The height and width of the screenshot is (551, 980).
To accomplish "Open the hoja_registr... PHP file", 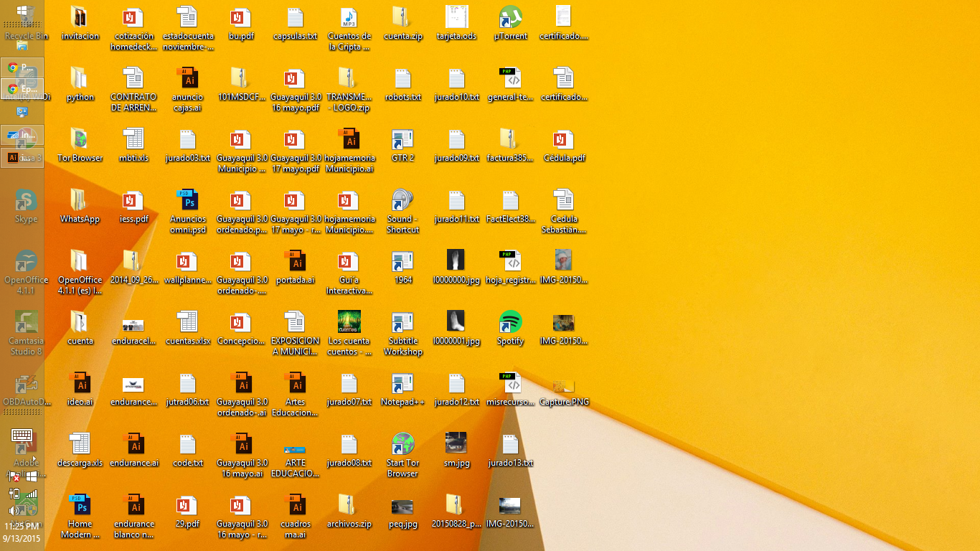I will [x=511, y=266].
